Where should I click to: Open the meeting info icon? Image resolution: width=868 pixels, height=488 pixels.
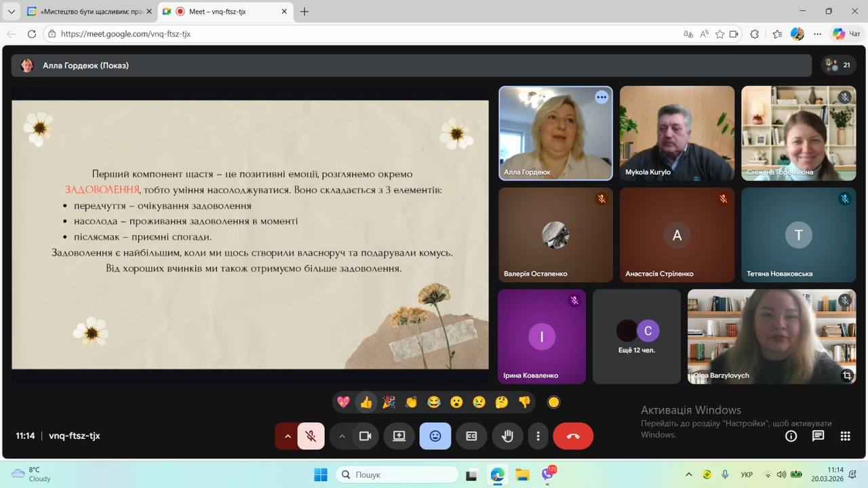[791, 436]
